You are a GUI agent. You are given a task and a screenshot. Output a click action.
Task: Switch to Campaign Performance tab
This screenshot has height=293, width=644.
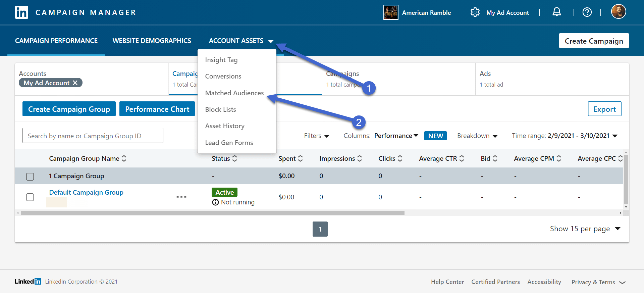click(x=56, y=41)
